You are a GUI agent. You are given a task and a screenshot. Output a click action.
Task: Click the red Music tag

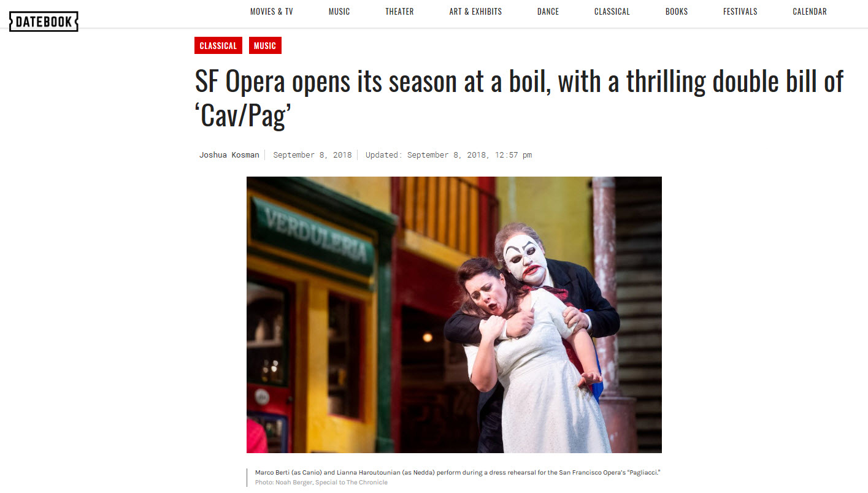(265, 45)
